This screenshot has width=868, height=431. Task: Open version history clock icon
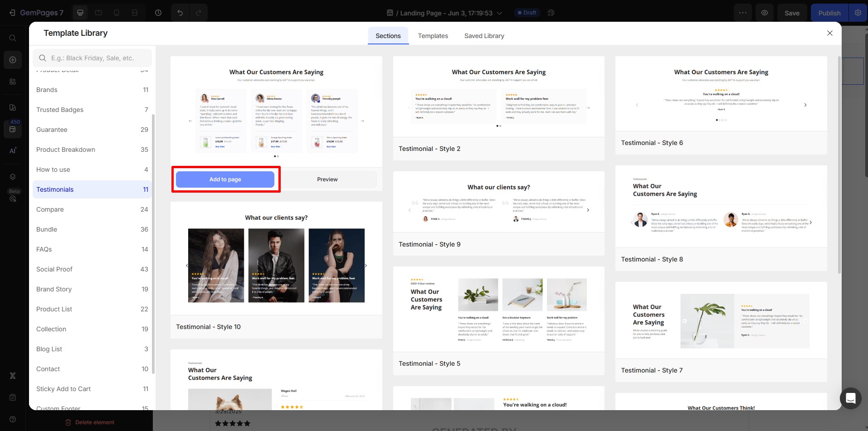tap(158, 13)
